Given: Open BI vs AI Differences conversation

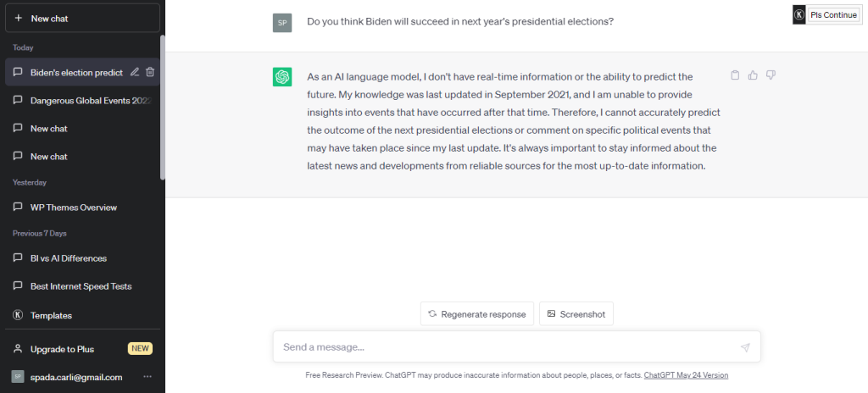Looking at the screenshot, I should 82,258.
